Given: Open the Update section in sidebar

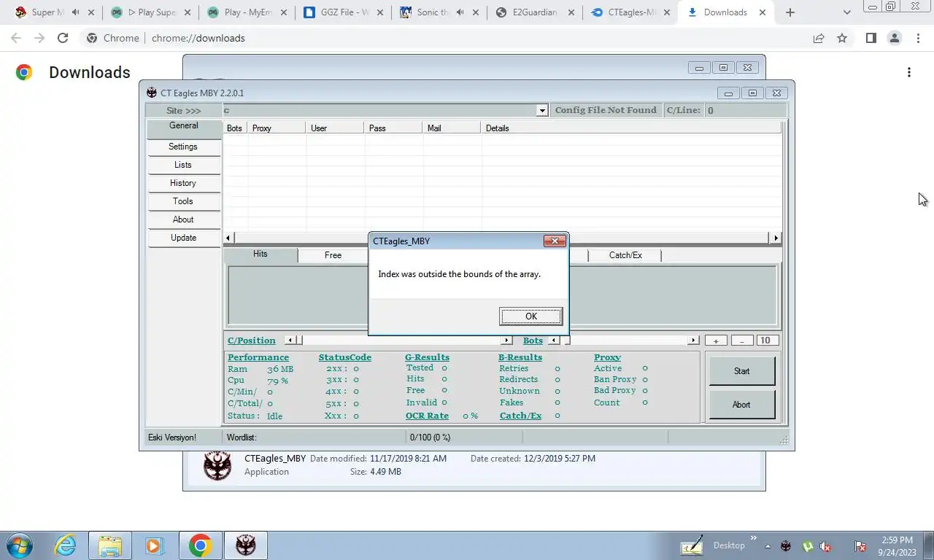Looking at the screenshot, I should click(183, 238).
